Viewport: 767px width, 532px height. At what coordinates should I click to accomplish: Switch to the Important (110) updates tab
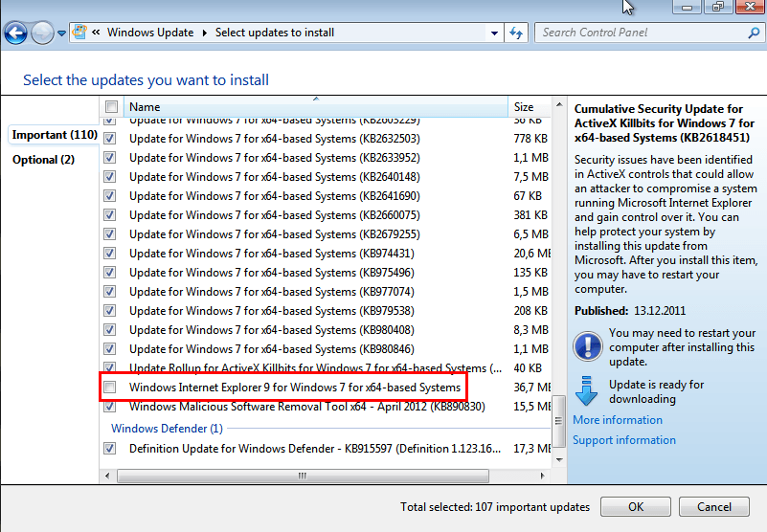coord(54,135)
